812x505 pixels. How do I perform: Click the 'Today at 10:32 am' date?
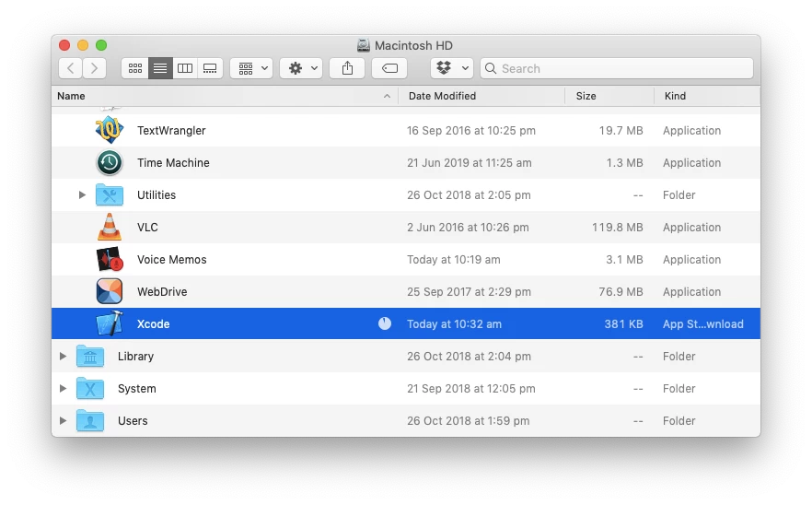pos(454,324)
